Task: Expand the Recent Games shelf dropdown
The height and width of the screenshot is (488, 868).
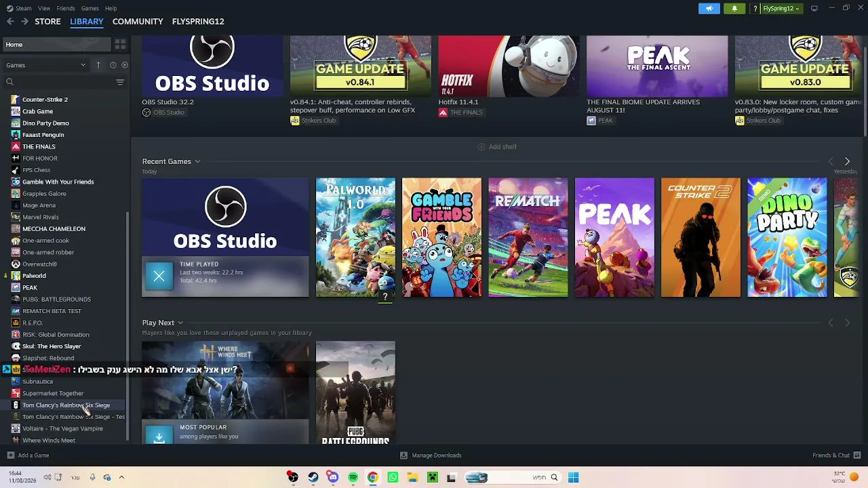Action: 197,162
